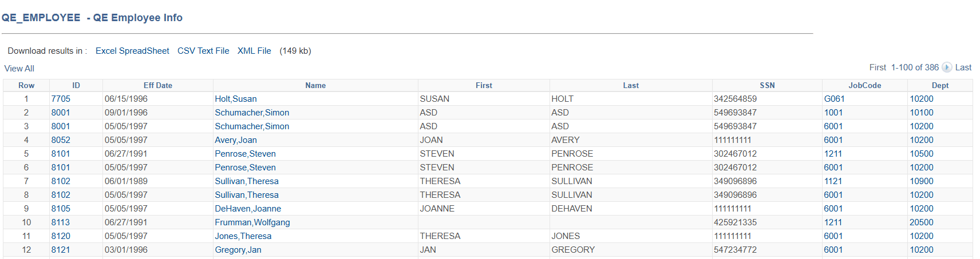This screenshot has width=980, height=259.
Task: Jump to the Last page
Action: (963, 67)
